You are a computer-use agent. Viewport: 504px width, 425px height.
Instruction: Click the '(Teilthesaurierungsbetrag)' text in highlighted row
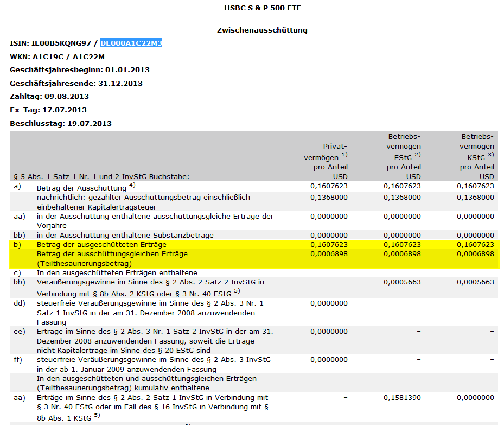pos(84,264)
